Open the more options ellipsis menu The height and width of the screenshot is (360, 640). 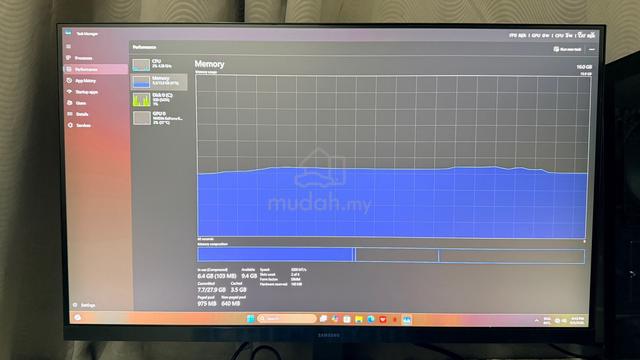[x=592, y=49]
